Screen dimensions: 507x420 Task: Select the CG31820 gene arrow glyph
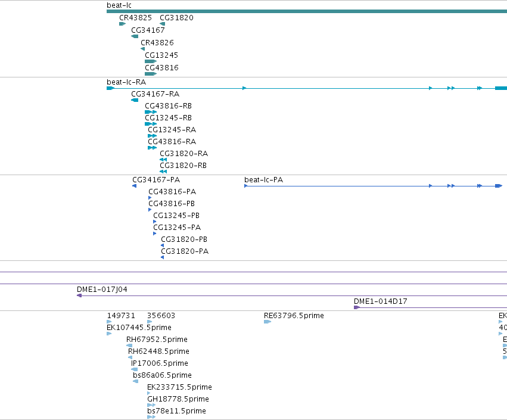pos(162,24)
